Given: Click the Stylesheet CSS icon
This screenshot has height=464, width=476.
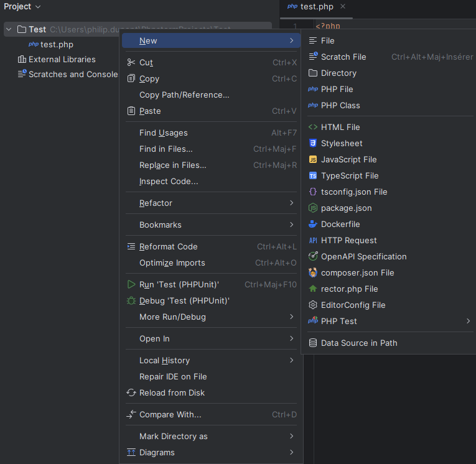Looking at the screenshot, I should pyautogui.click(x=313, y=143).
